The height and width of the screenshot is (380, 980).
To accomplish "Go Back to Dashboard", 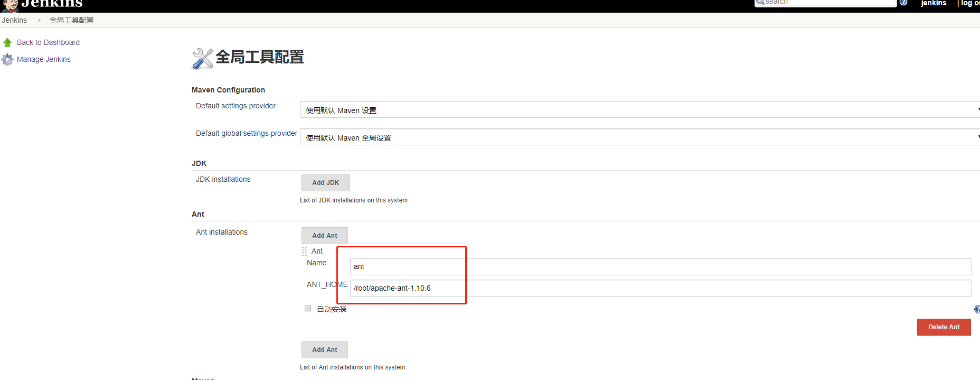I will click(48, 42).
